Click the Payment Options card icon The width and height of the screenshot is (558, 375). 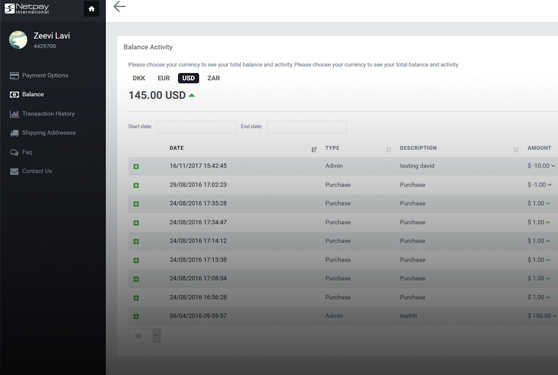pos(14,75)
